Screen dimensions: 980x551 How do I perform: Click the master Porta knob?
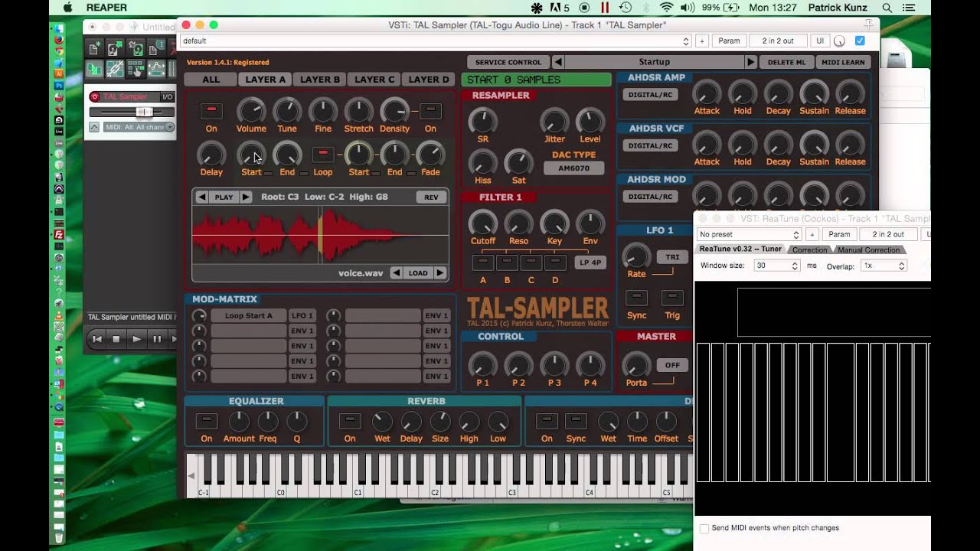636,365
